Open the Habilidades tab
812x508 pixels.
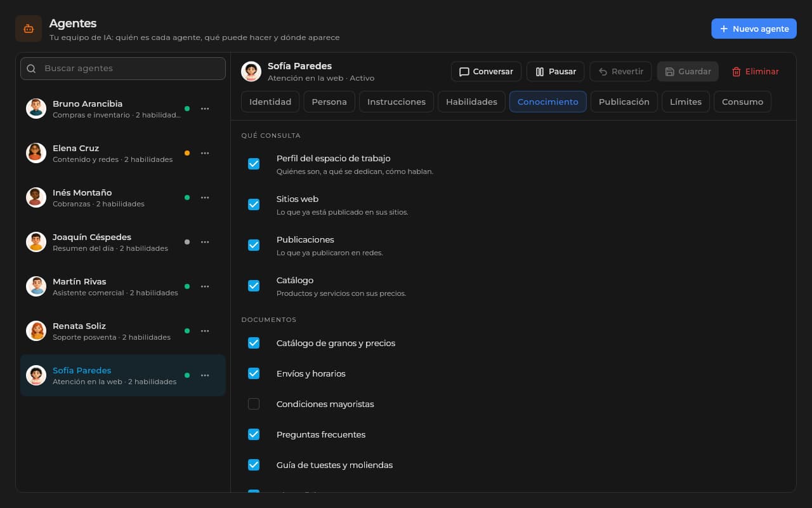tap(471, 102)
